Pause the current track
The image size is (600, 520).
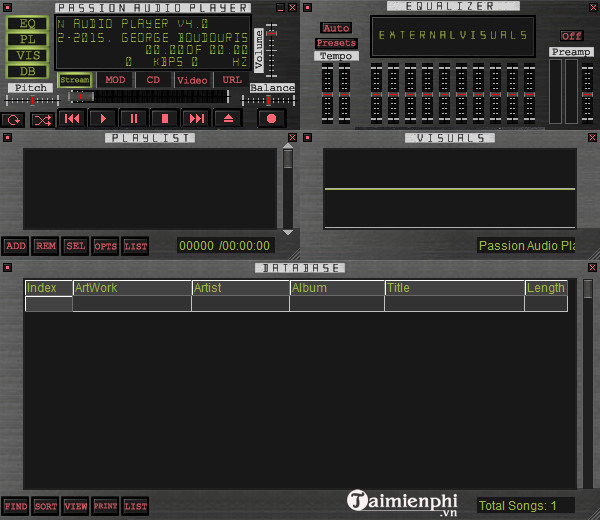pos(134,119)
